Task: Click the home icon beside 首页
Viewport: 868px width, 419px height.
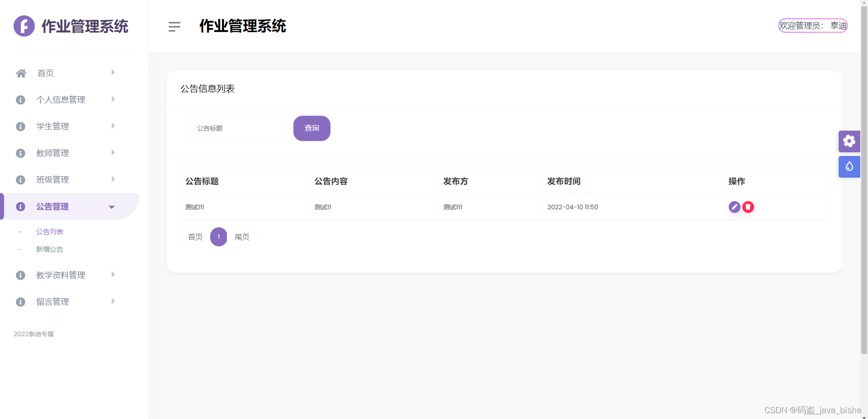Action: [21, 73]
